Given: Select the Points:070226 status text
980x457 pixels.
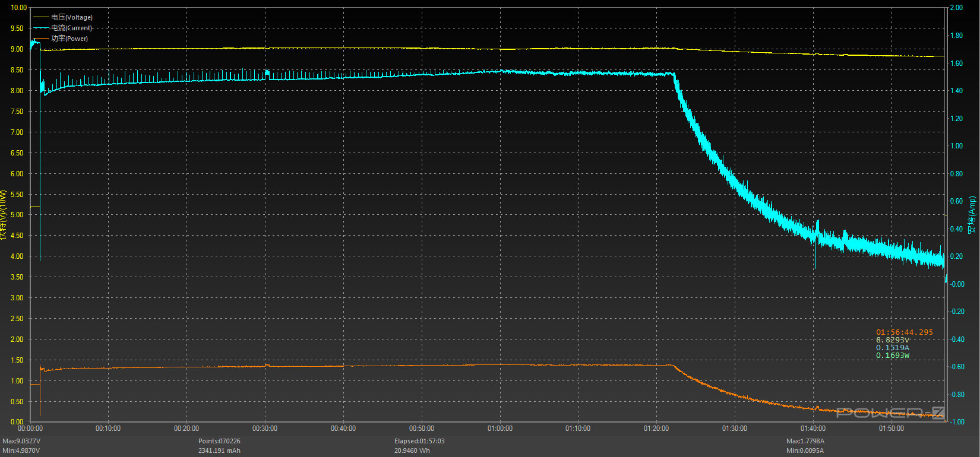Looking at the screenshot, I should (219, 441).
